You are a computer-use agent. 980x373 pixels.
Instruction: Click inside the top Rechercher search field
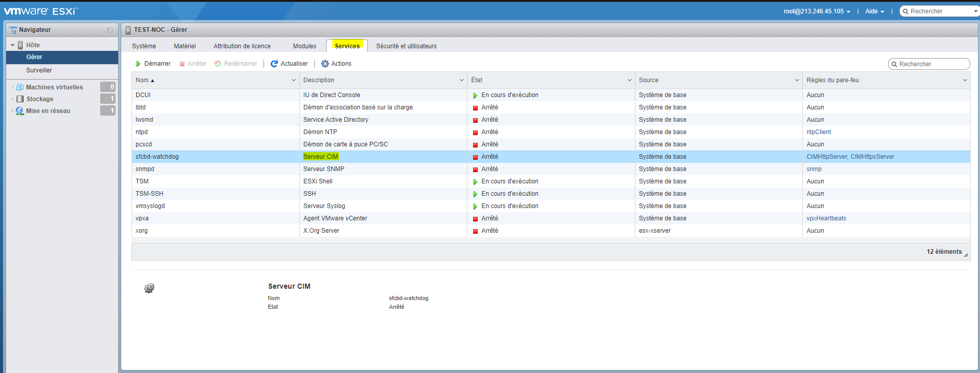(940, 11)
